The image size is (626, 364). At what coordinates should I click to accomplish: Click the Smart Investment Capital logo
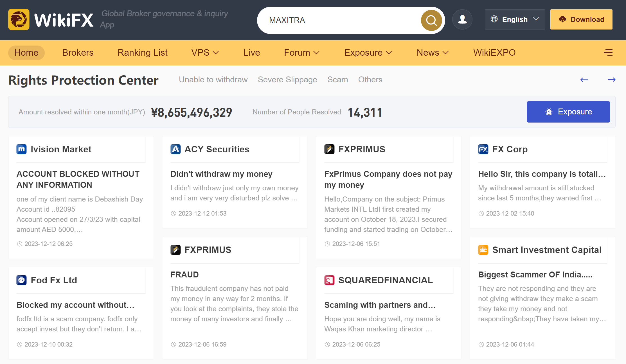coord(483,250)
